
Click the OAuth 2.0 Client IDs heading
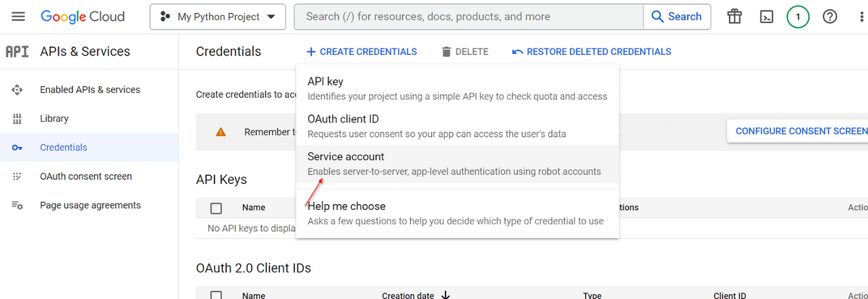pos(253,268)
